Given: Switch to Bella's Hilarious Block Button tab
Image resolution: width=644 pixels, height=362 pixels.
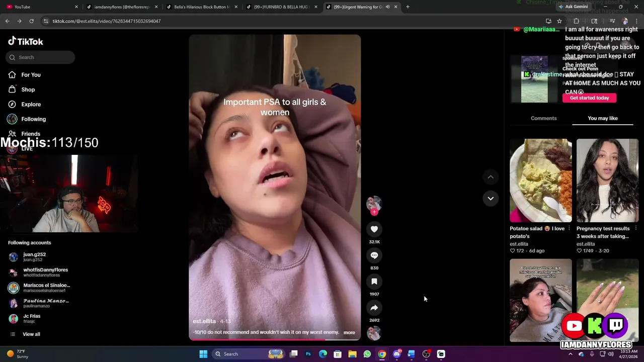Looking at the screenshot, I should pos(201,7).
